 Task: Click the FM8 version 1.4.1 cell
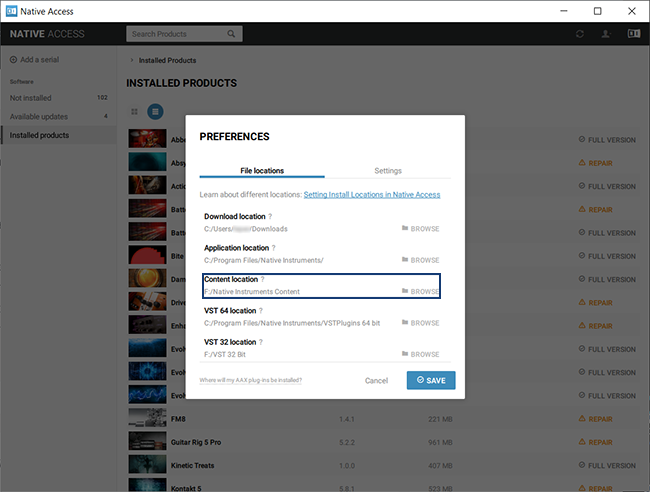click(x=347, y=419)
